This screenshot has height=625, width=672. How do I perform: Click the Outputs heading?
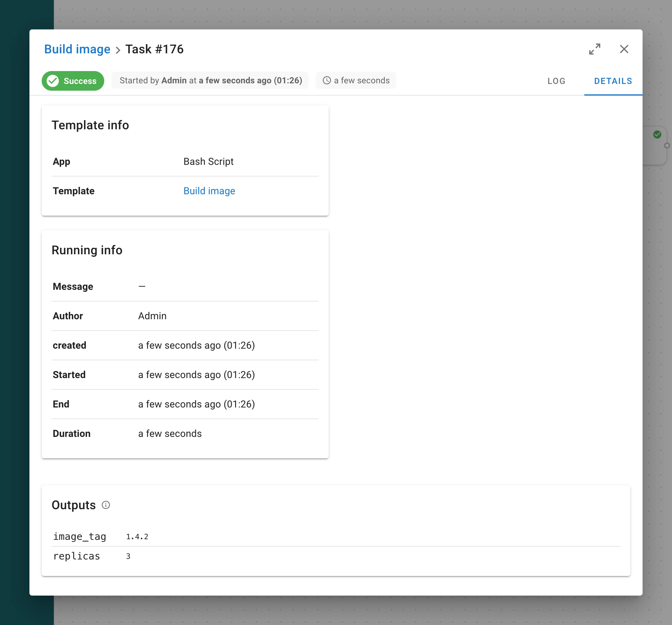(74, 505)
